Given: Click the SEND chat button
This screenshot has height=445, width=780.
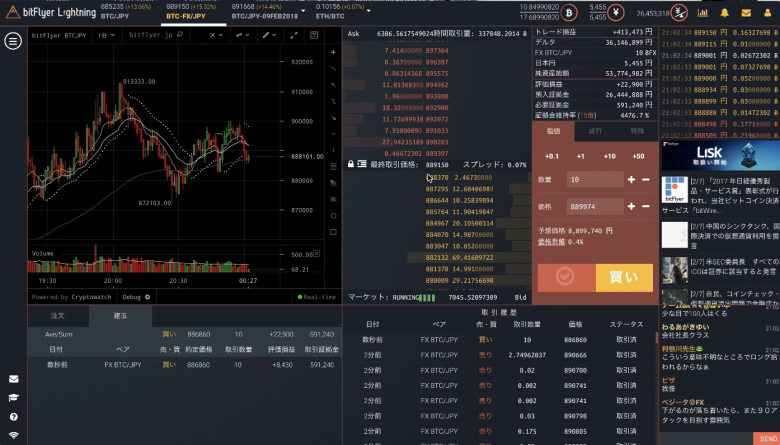Looking at the screenshot, I should click(768, 439).
